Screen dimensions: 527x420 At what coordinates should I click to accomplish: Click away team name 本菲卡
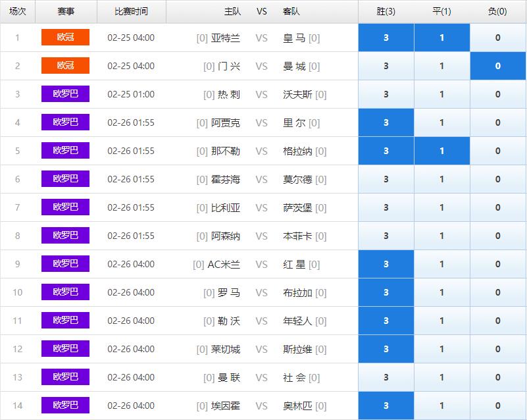(297, 236)
